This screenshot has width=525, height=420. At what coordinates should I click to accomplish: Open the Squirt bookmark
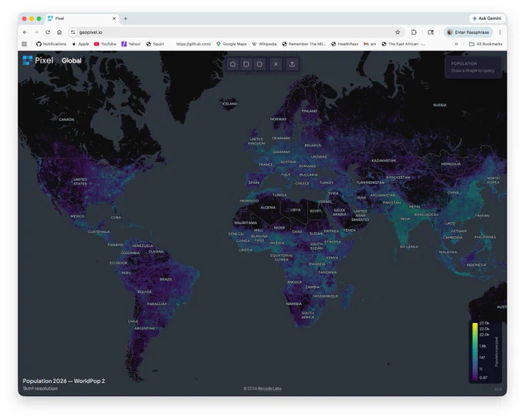tap(155, 44)
